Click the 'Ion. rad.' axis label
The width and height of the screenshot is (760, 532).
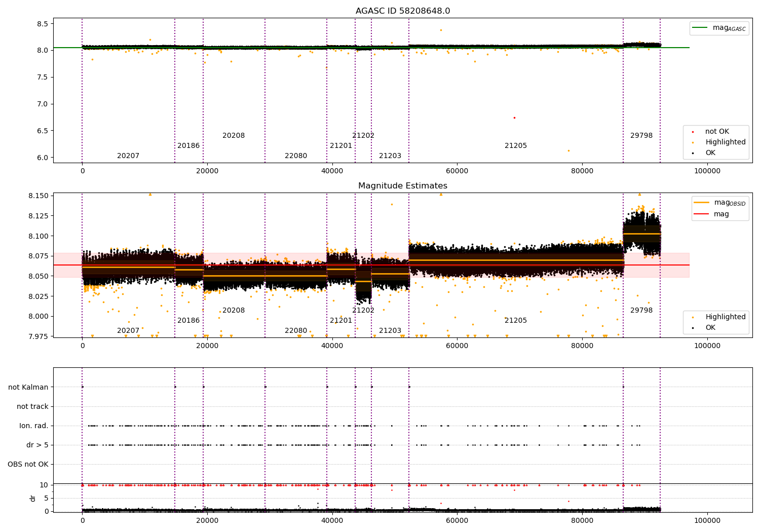coord(34,426)
